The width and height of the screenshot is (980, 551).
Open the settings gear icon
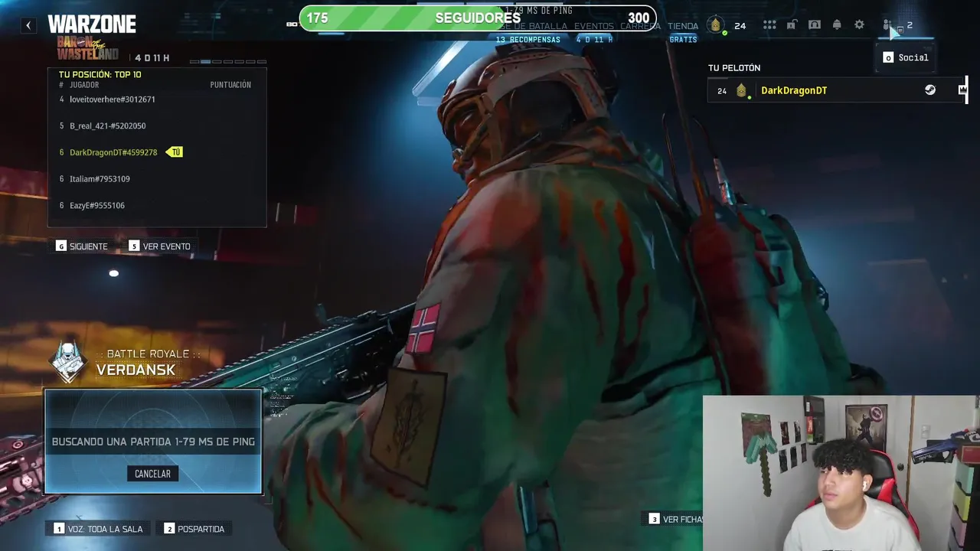click(859, 25)
